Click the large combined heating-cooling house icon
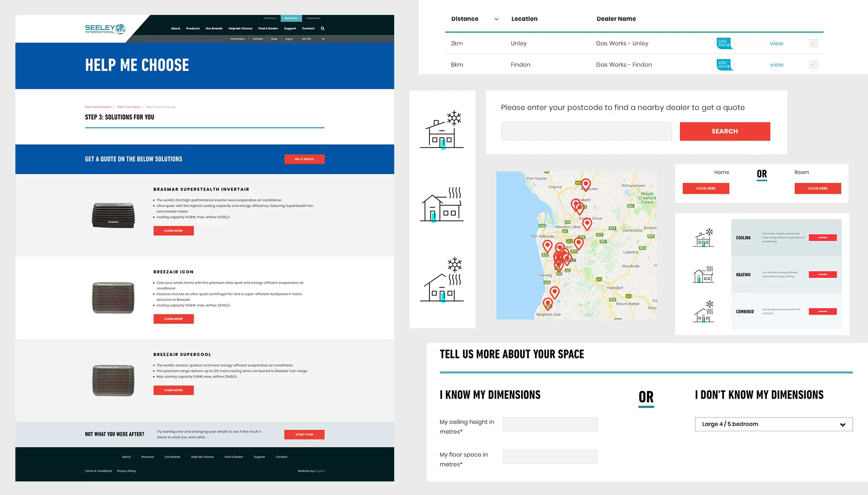Image resolution: width=868 pixels, height=495 pixels. [442, 280]
